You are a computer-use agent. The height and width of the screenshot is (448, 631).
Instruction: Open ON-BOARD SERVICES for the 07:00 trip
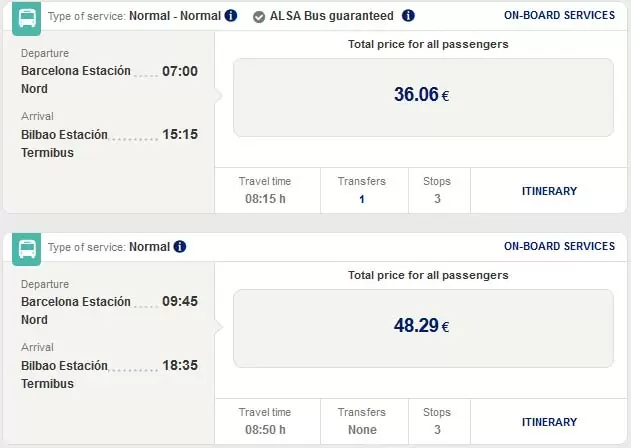click(x=559, y=15)
